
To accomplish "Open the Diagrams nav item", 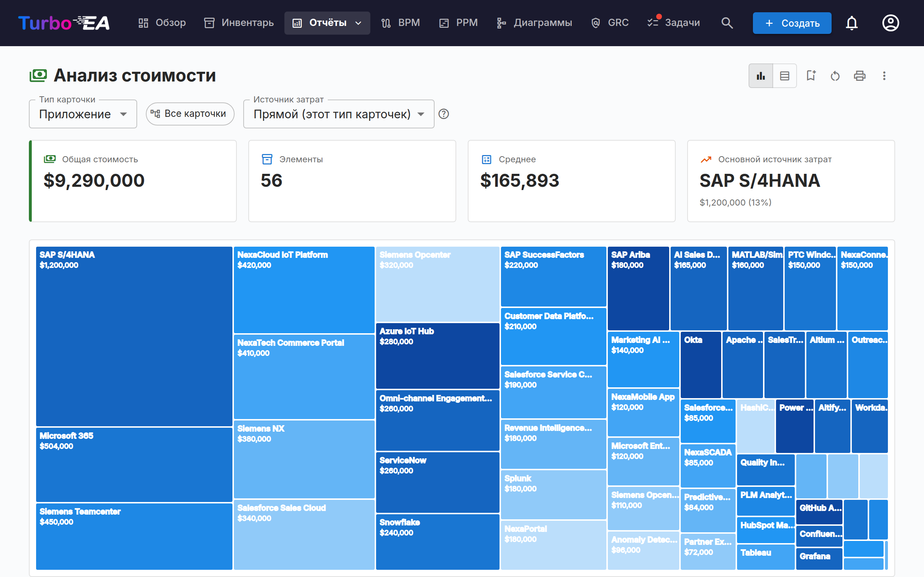I will tap(534, 23).
